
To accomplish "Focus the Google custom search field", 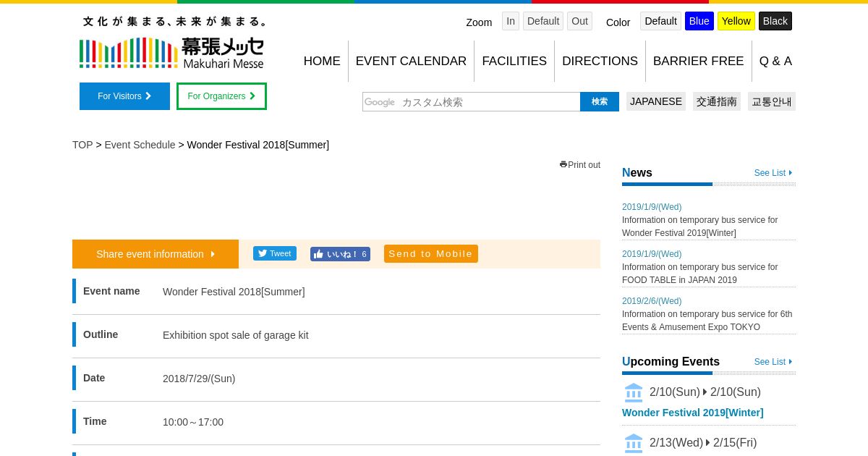I will click(x=471, y=102).
